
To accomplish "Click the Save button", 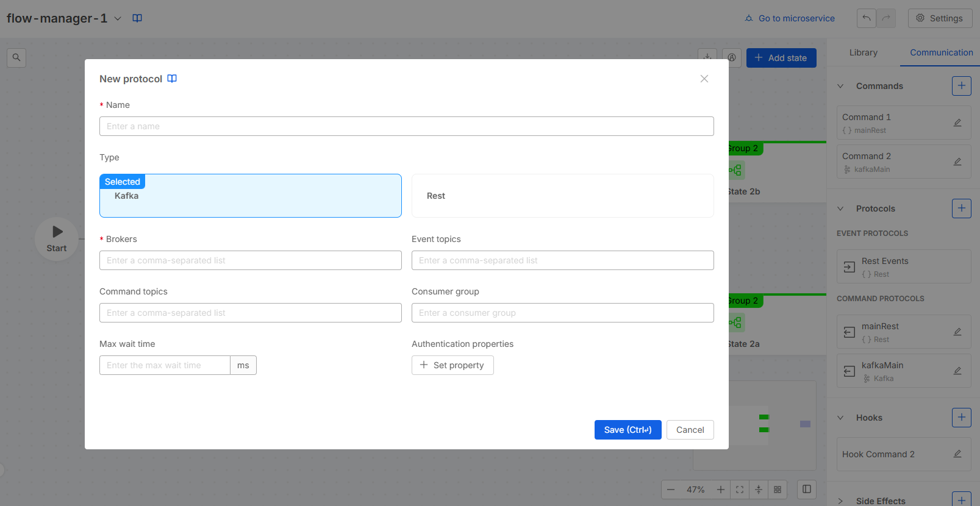I will tap(628, 430).
